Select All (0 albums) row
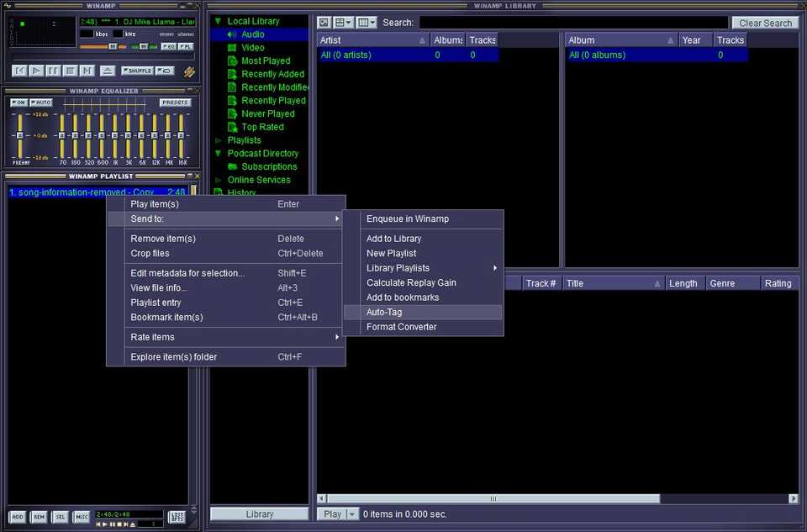807x532 pixels. 657,55
